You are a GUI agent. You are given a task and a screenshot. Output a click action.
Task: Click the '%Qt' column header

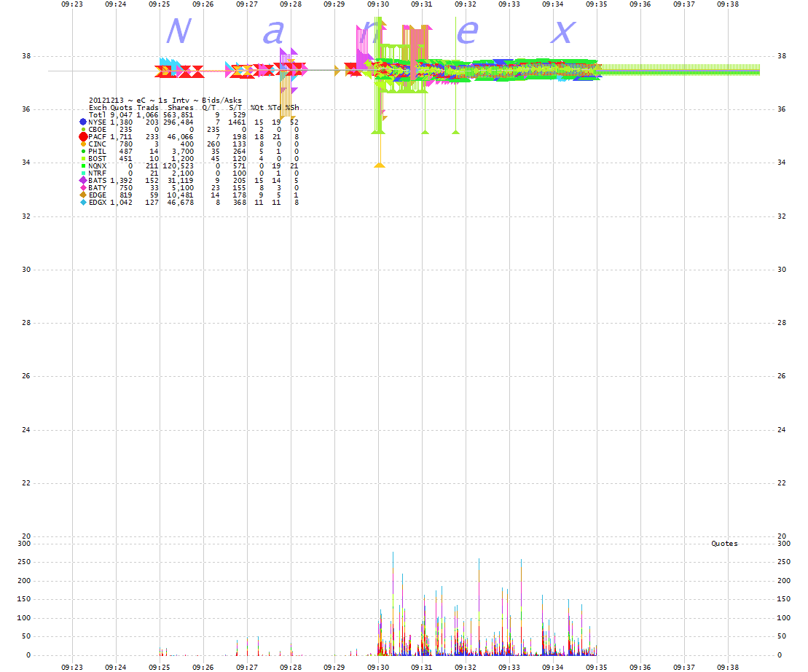256,108
